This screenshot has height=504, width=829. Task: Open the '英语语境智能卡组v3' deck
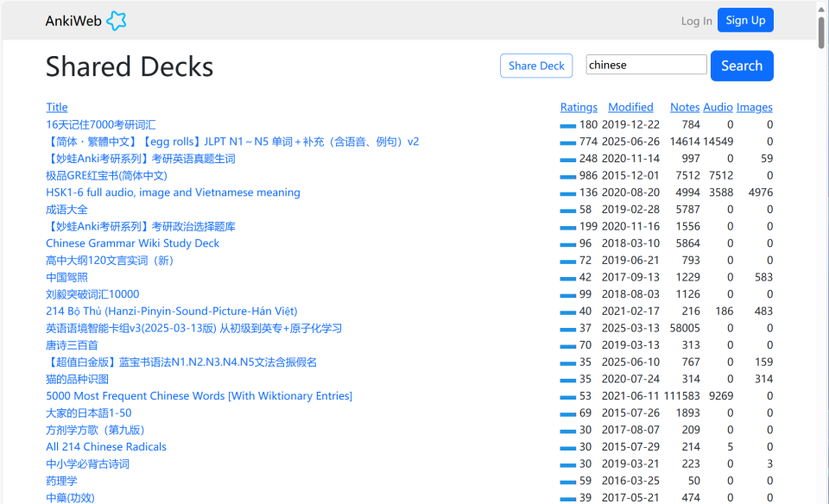pos(193,328)
